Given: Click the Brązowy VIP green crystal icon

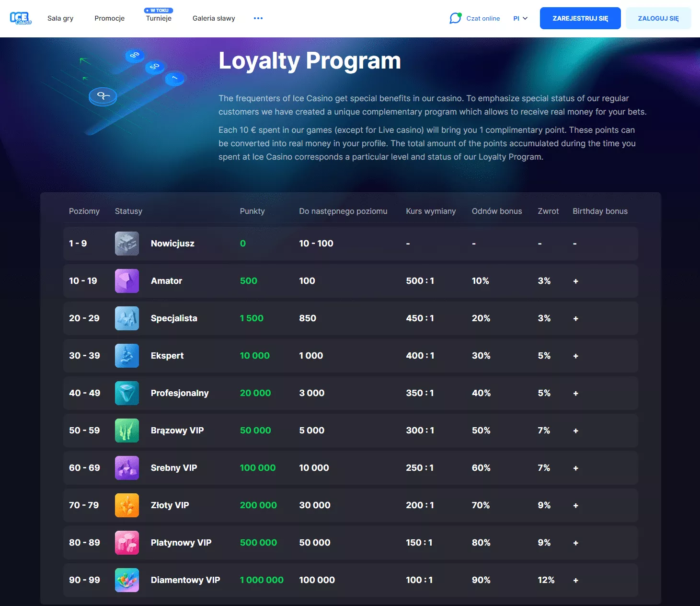Looking at the screenshot, I should [127, 431].
